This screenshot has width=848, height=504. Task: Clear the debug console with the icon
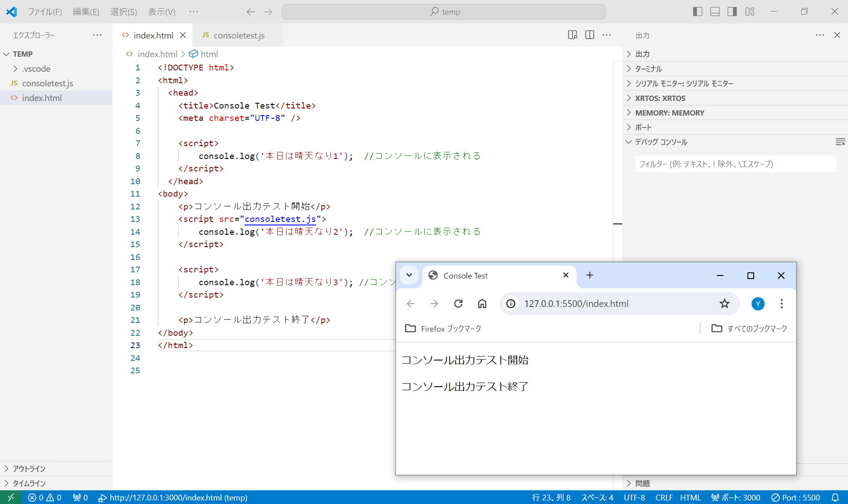click(840, 142)
